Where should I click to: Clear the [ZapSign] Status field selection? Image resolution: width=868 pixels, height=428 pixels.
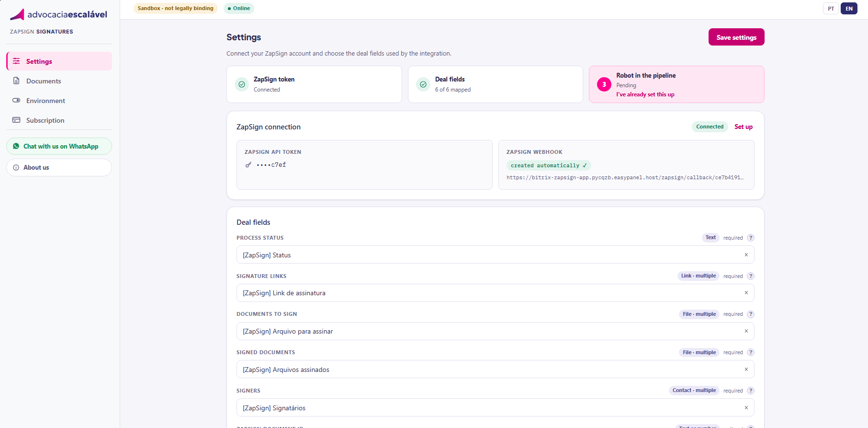[x=746, y=255]
